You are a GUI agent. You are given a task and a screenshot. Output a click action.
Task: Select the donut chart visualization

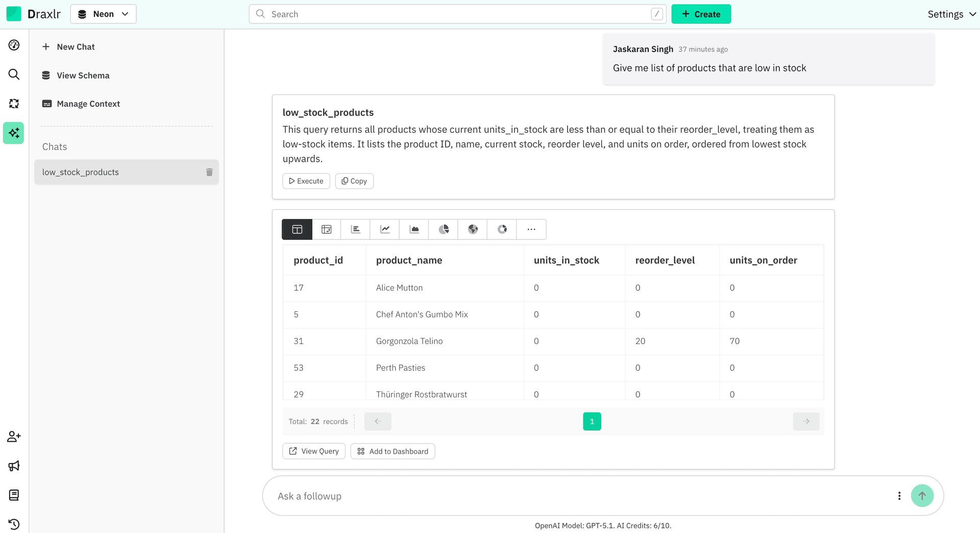tap(502, 230)
